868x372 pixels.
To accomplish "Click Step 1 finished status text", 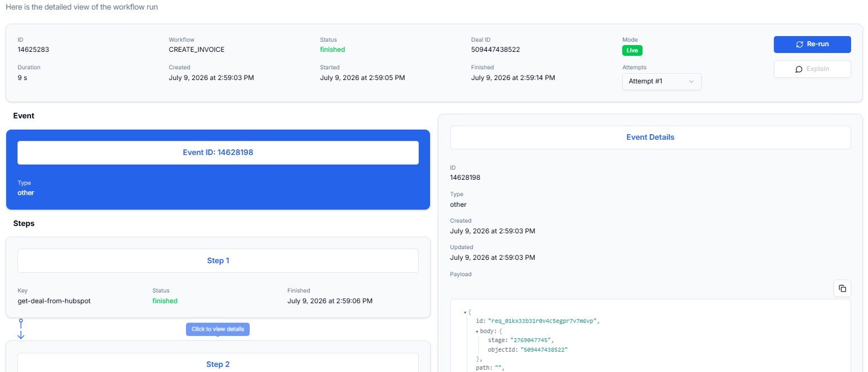I will [x=165, y=301].
